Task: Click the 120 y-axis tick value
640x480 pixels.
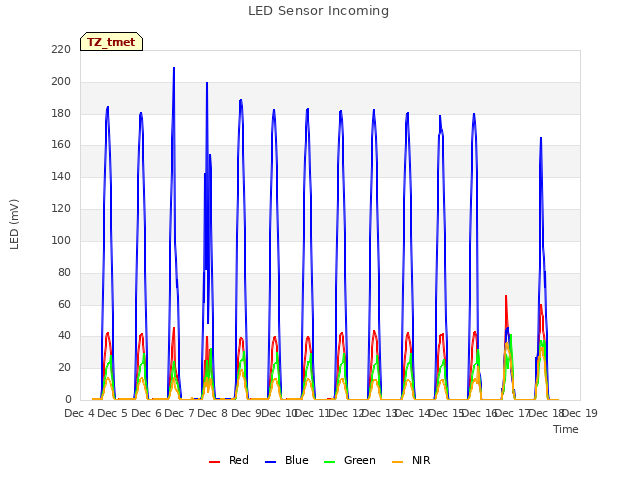Action: pos(61,209)
